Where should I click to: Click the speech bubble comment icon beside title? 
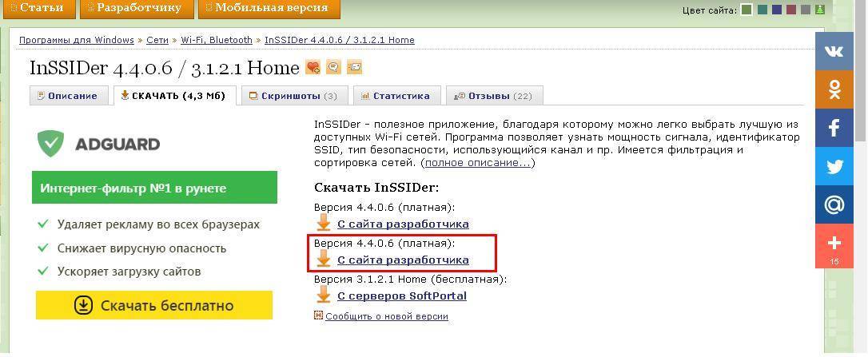(333, 67)
